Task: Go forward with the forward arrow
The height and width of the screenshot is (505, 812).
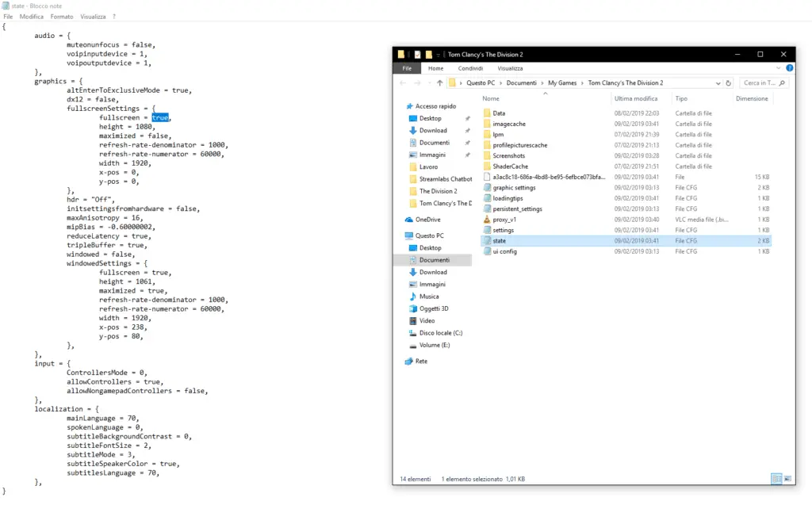Action: (417, 83)
